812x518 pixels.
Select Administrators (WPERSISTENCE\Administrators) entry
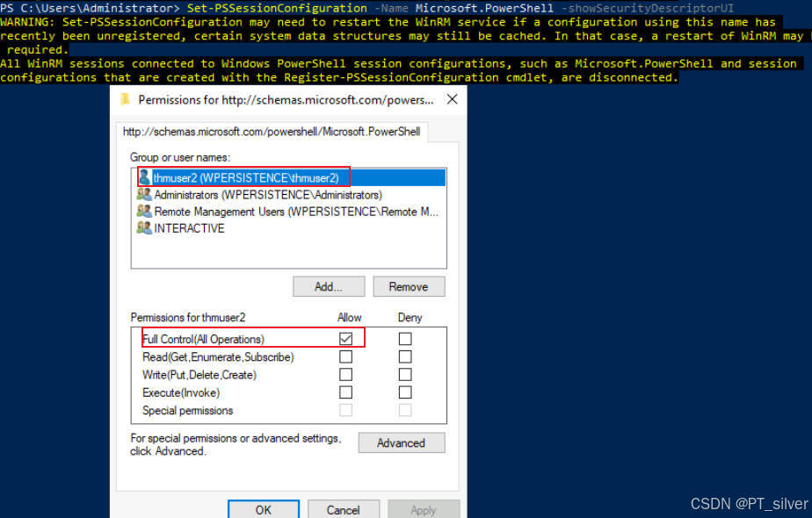[268, 195]
